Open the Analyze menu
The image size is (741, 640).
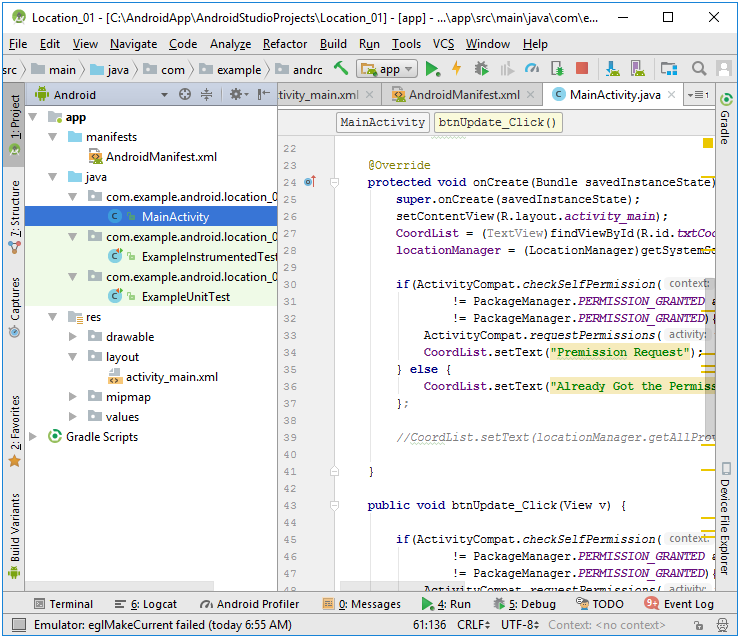(x=231, y=44)
